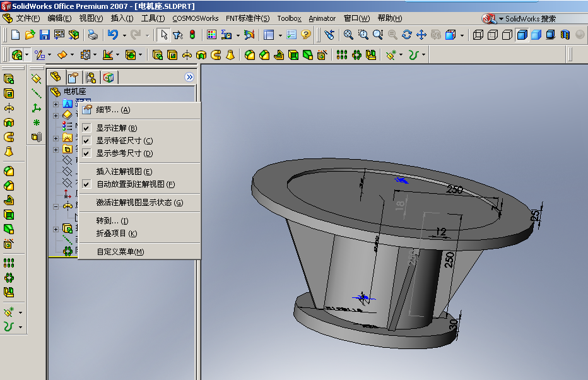Toggle 自动放置到注解视图 option
The height and width of the screenshot is (380, 588).
135,184
